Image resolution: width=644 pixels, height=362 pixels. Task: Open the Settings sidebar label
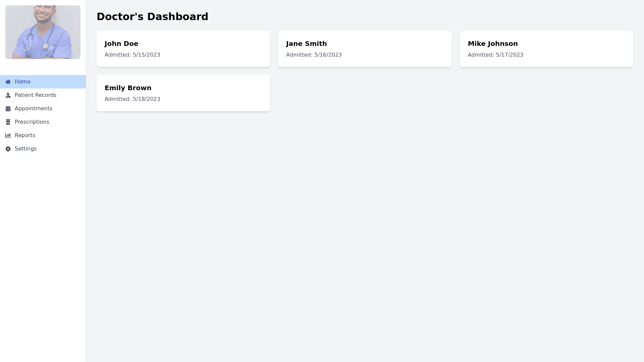[x=25, y=149]
